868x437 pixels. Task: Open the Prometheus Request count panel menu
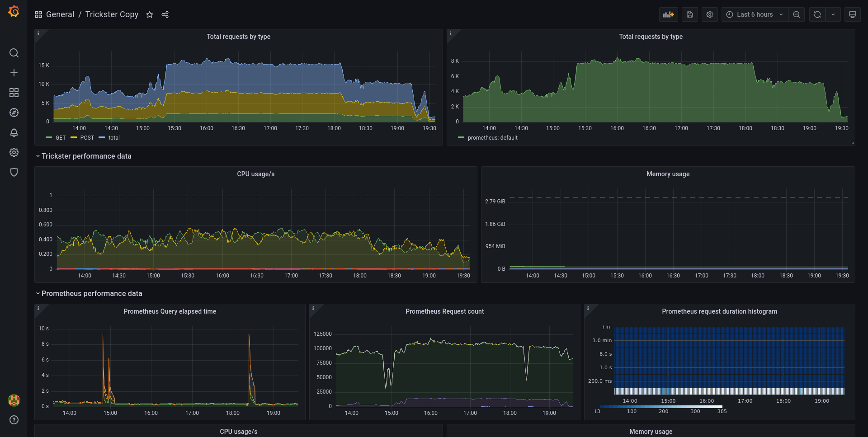[x=445, y=311]
